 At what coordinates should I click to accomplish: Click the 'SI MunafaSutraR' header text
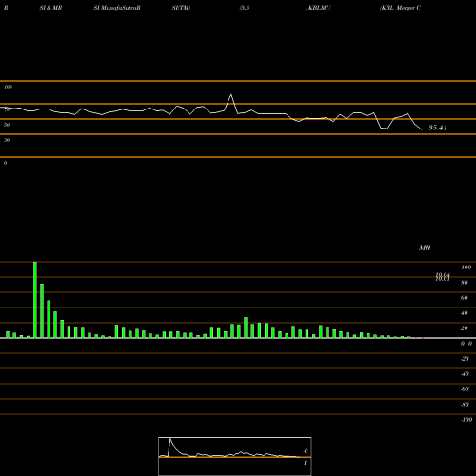tap(117, 8)
